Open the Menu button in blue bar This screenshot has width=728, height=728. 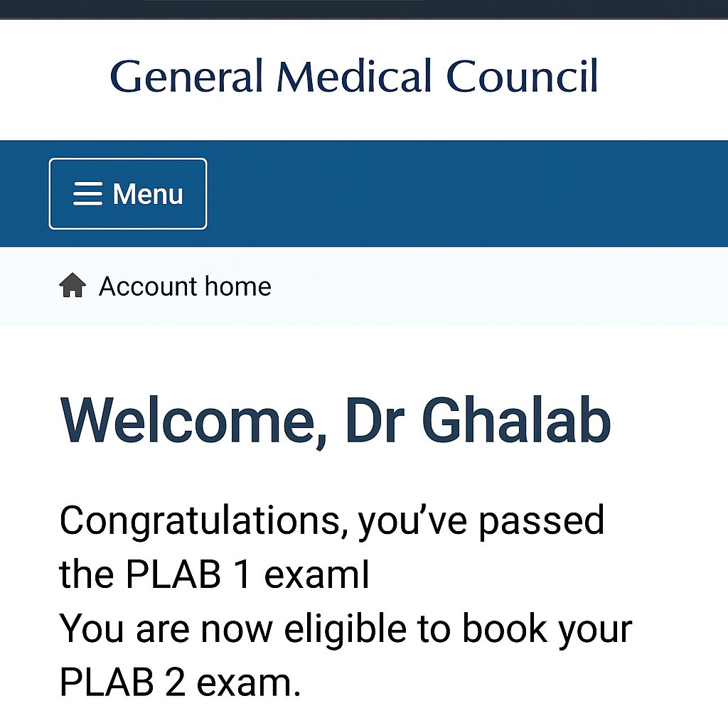click(x=128, y=193)
